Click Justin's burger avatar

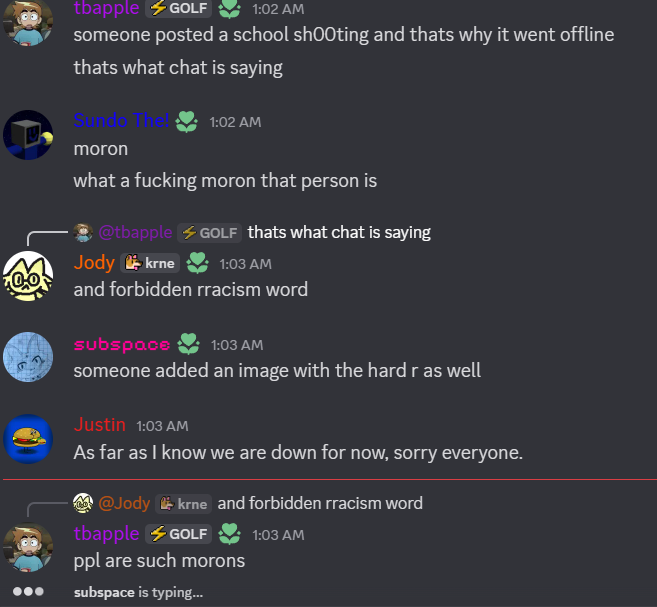click(x=28, y=439)
